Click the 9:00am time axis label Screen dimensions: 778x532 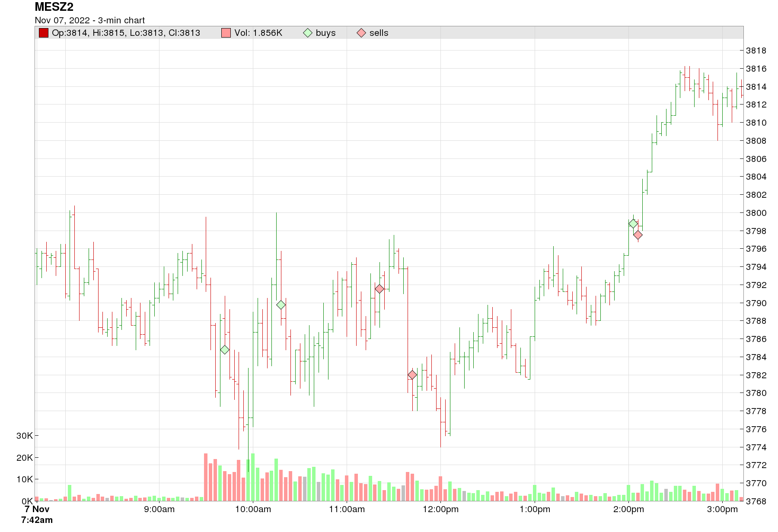(159, 509)
